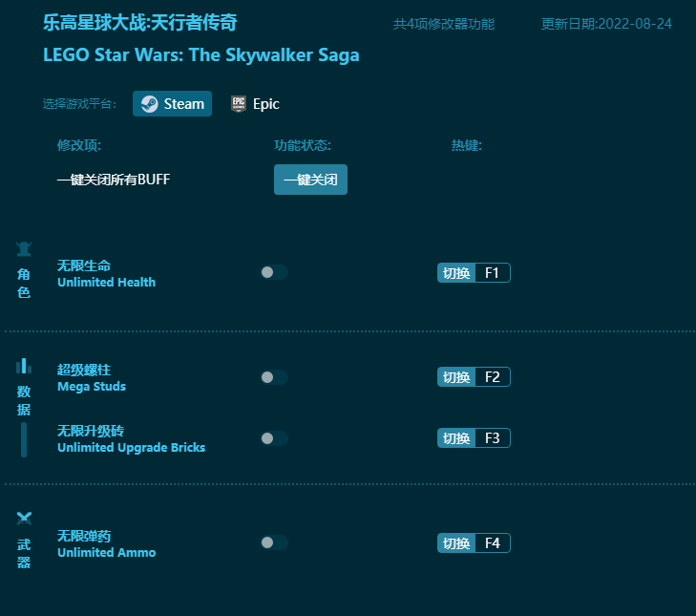Click the 选择游戏平台 label
The image size is (696, 616).
point(79,104)
